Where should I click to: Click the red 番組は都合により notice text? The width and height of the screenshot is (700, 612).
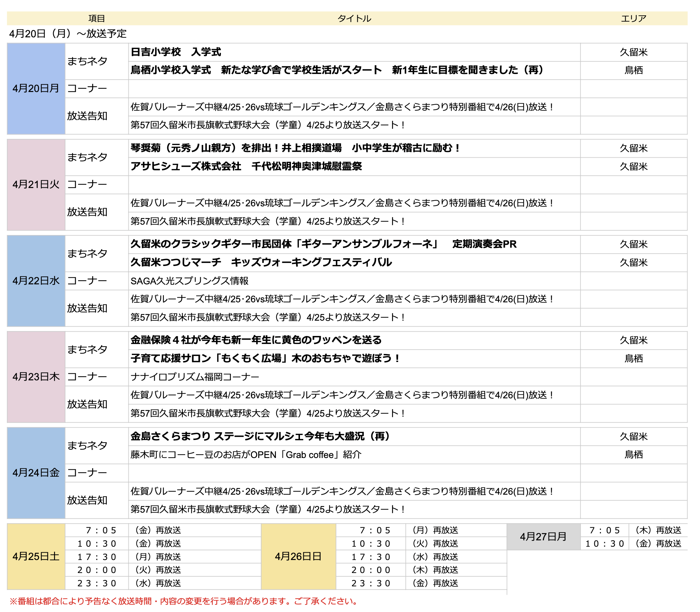coord(184,601)
